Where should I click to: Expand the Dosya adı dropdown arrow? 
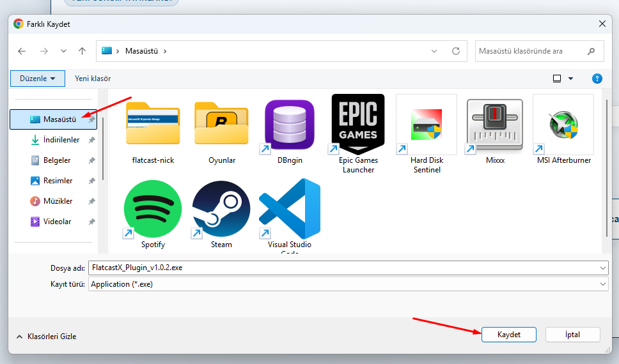pyautogui.click(x=603, y=268)
